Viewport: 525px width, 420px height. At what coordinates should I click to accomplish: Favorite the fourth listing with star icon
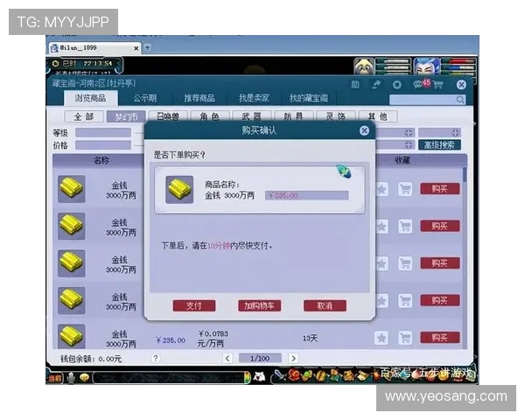tap(381, 301)
